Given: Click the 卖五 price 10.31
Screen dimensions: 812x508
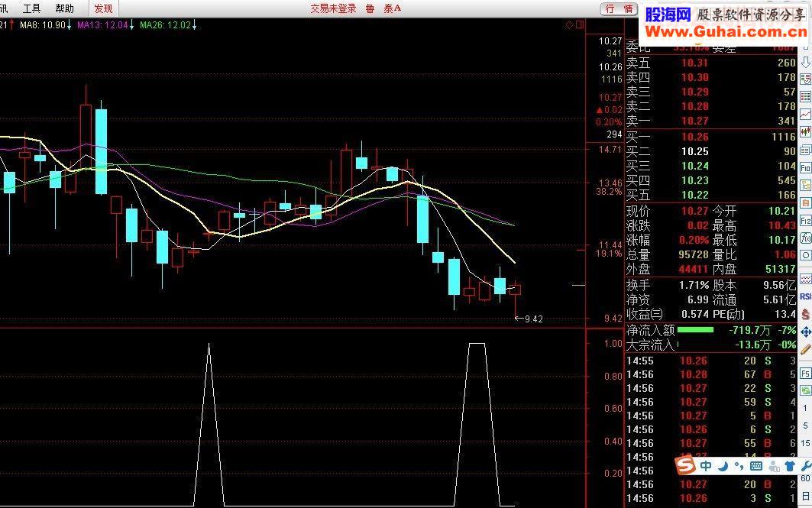Looking at the screenshot, I should pyautogui.click(x=694, y=63).
